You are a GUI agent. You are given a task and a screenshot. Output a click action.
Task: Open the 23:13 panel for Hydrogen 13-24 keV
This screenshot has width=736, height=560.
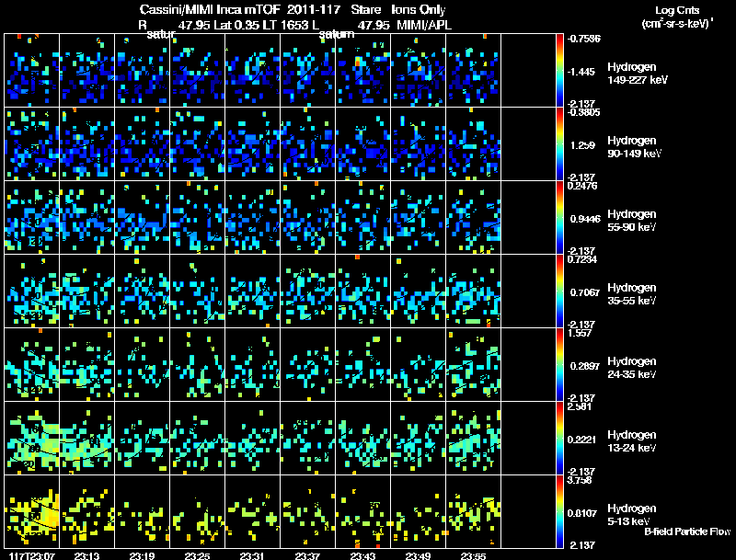pyautogui.click(x=86, y=438)
